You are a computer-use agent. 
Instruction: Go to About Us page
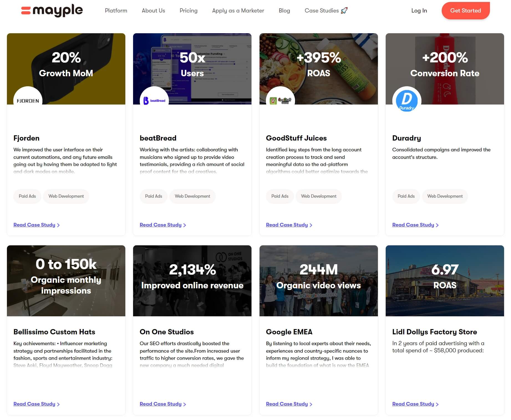coord(153,11)
